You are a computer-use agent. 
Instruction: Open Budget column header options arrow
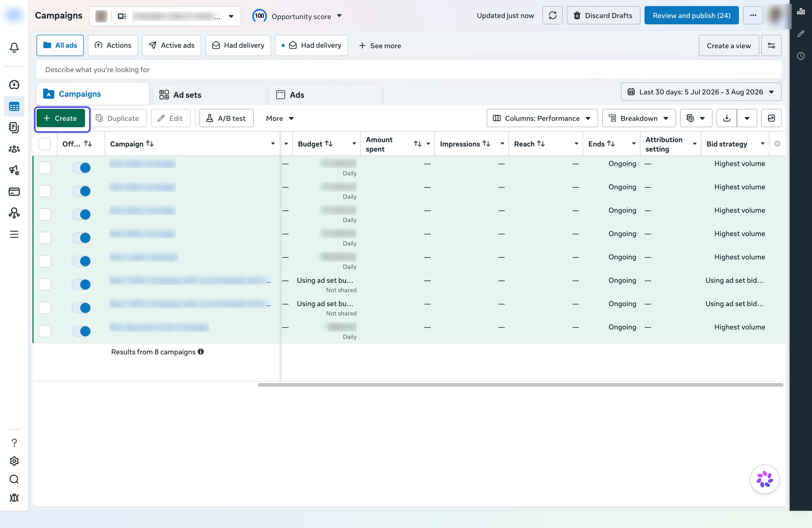(x=354, y=144)
